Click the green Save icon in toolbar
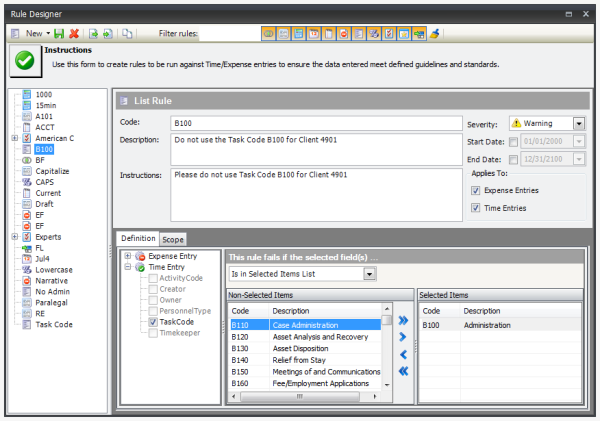600x421 pixels. click(60, 33)
